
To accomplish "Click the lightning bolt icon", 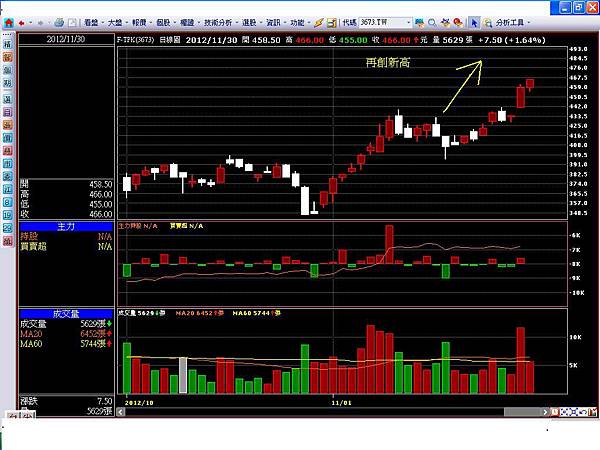I will click(318, 23).
